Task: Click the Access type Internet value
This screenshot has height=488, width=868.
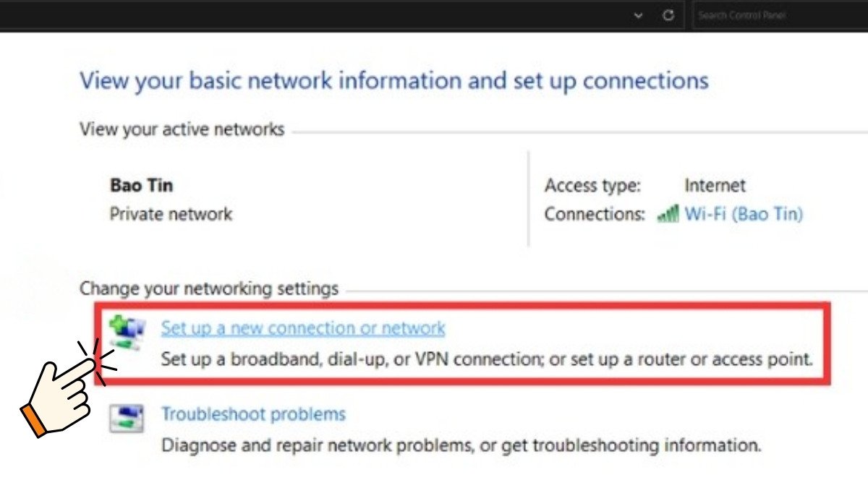Action: click(x=715, y=186)
